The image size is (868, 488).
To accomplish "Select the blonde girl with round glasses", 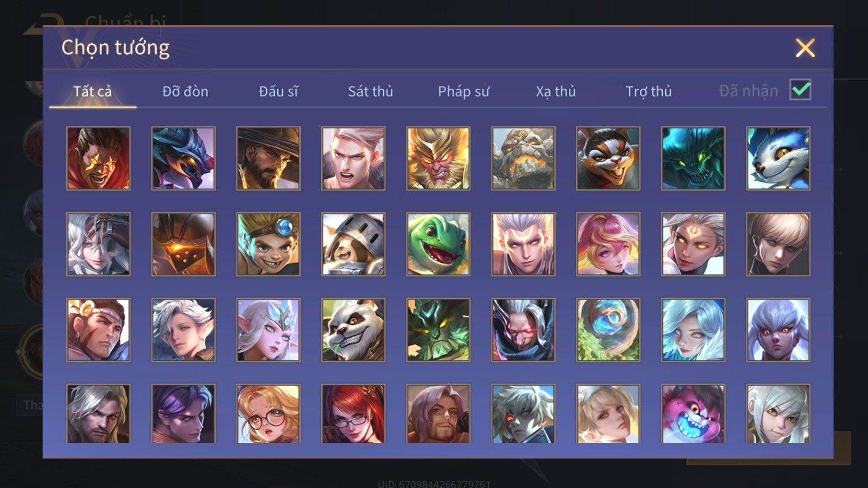I will 268,414.
